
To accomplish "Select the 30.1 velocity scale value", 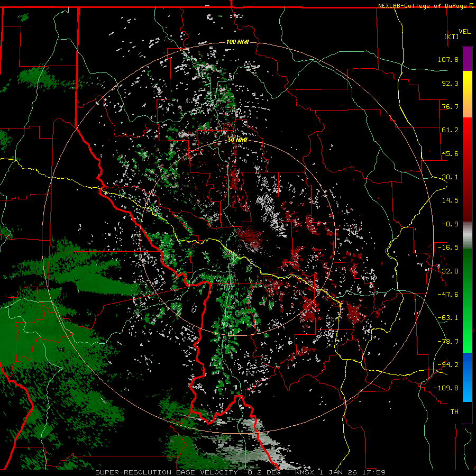I will point(450,177).
